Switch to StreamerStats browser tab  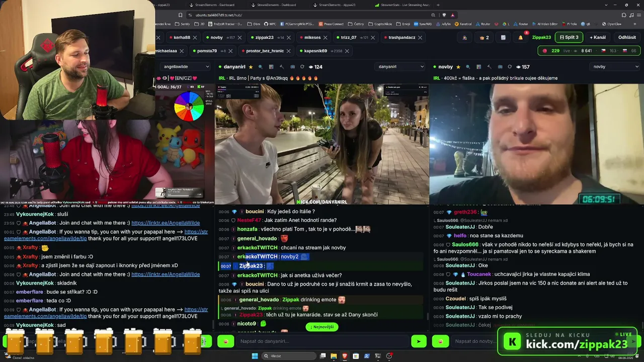[x=402, y=5]
